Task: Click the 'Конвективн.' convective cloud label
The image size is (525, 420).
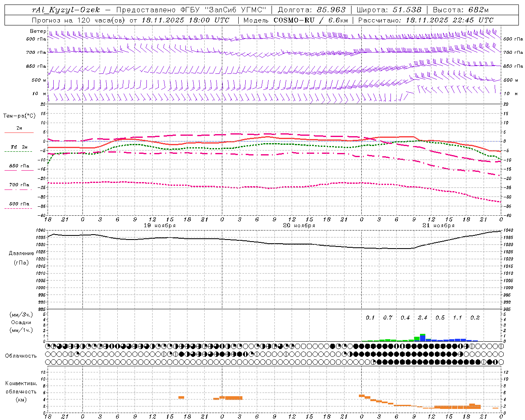Action: coord(21,383)
